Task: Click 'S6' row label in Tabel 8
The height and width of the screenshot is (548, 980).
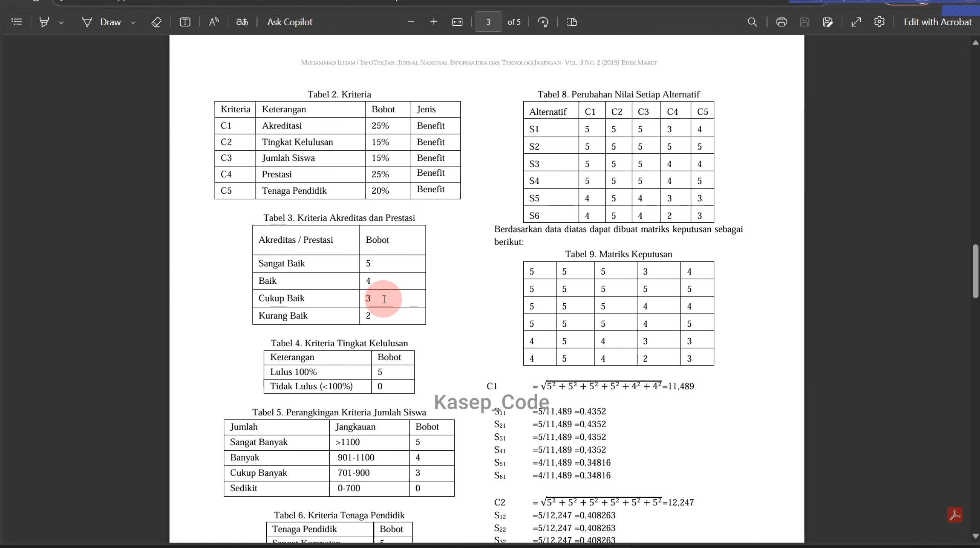Action: (x=534, y=216)
